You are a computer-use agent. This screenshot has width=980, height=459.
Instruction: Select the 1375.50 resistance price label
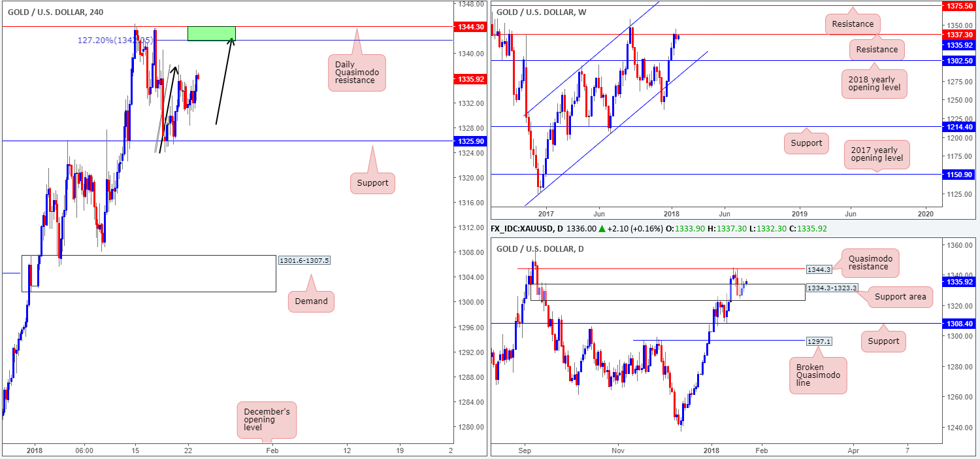(x=958, y=5)
